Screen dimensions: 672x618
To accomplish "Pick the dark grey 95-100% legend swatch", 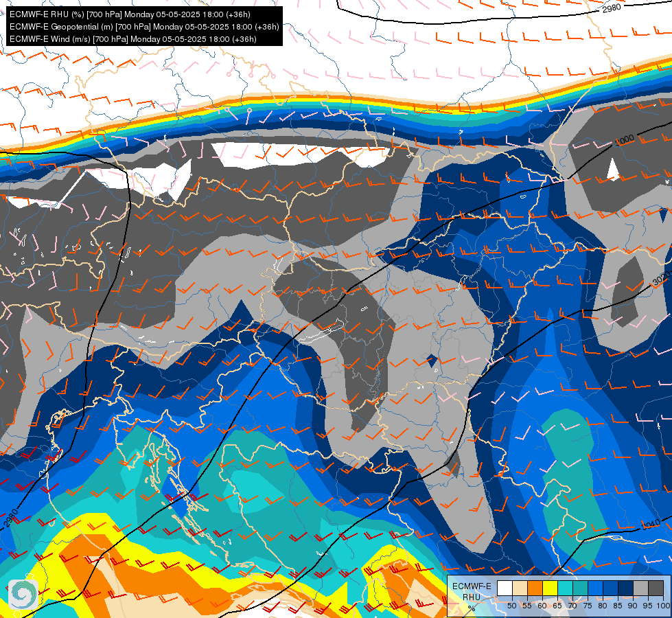I will point(656,588).
